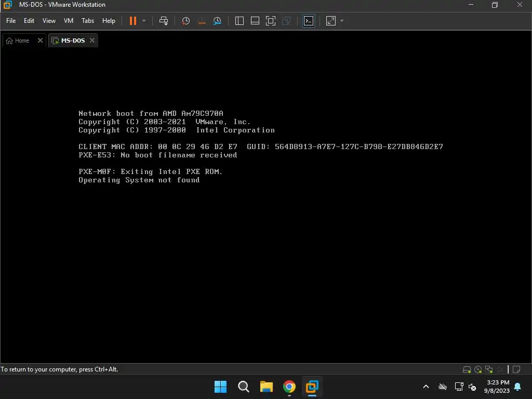Click the OneDrive tray icon

(x=443, y=387)
